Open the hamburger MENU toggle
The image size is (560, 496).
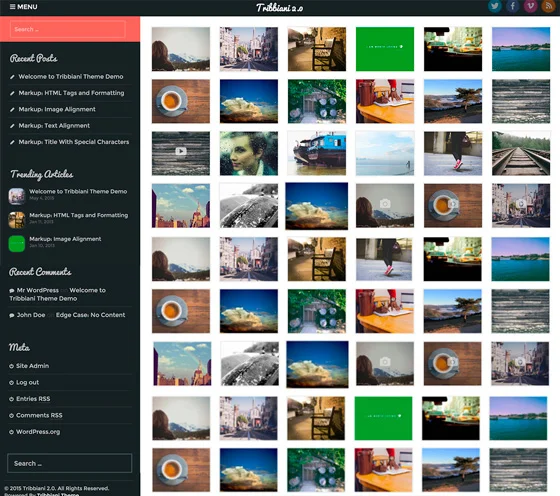[24, 7]
